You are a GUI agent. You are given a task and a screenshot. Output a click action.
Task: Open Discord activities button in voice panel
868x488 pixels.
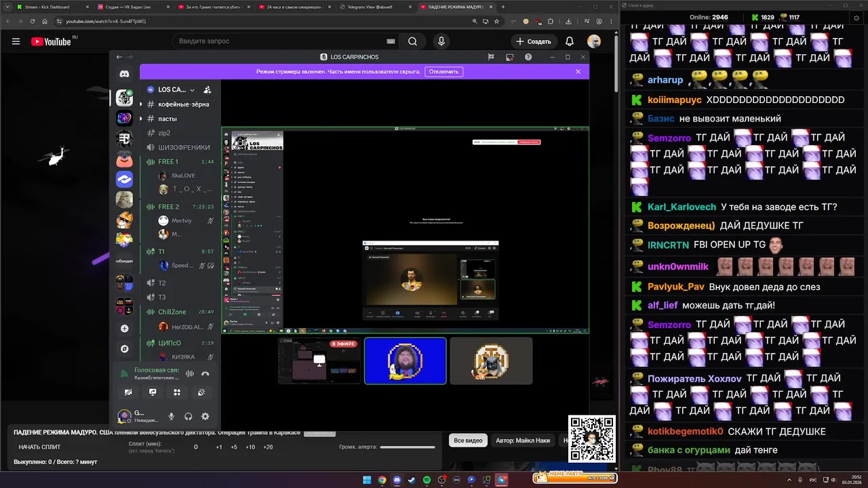coord(177,392)
